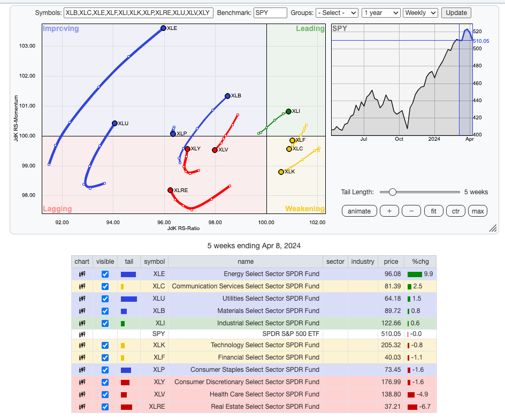Click the highlighted range on SPY chart
Screen dimensions: 505x420
pos(466,80)
